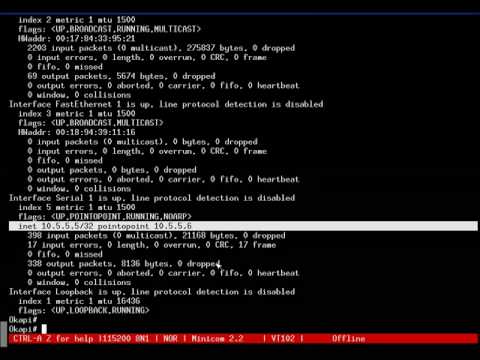
Task: Click the '115200 8N1' baud rate status entry
Action: (x=126, y=339)
